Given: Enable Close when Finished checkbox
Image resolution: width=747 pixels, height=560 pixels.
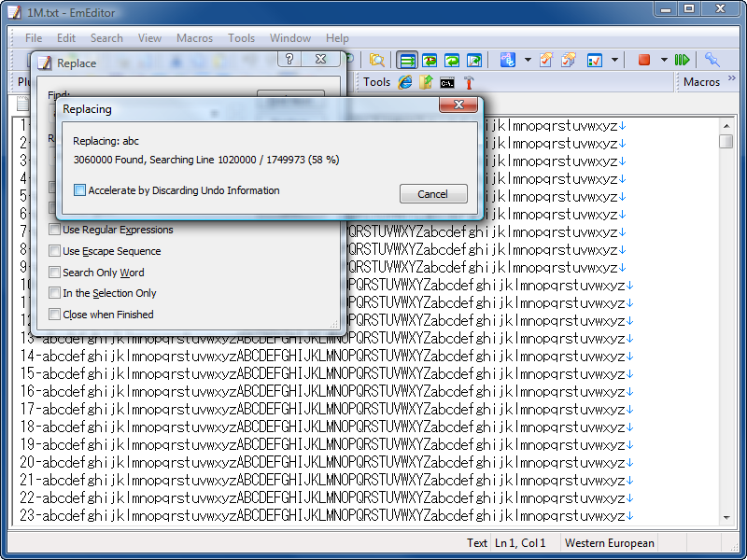Looking at the screenshot, I should [x=55, y=315].
